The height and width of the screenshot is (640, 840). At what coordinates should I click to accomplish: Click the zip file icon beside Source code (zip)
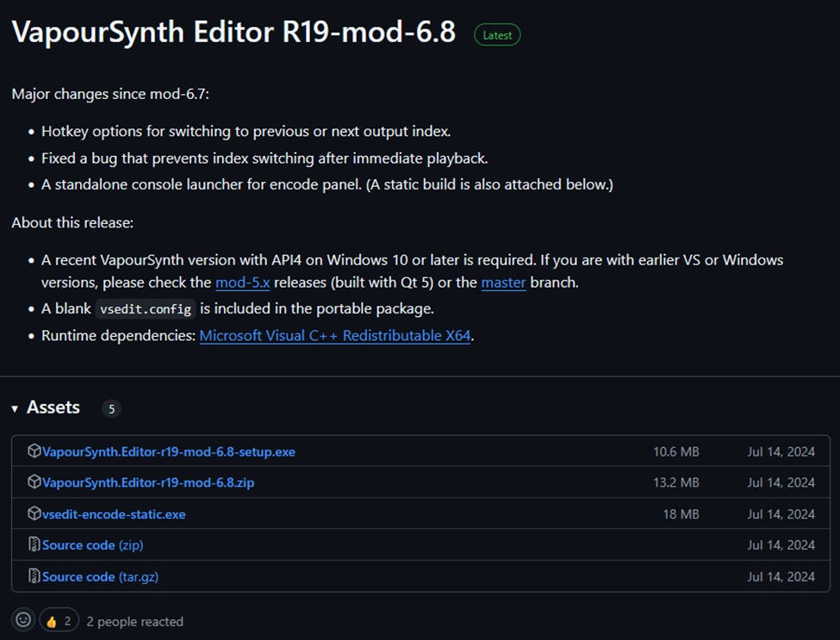(x=34, y=544)
